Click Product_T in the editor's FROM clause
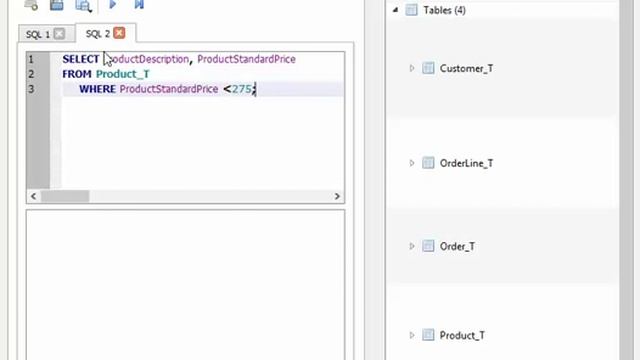This screenshot has height=360, width=640. pyautogui.click(x=123, y=74)
